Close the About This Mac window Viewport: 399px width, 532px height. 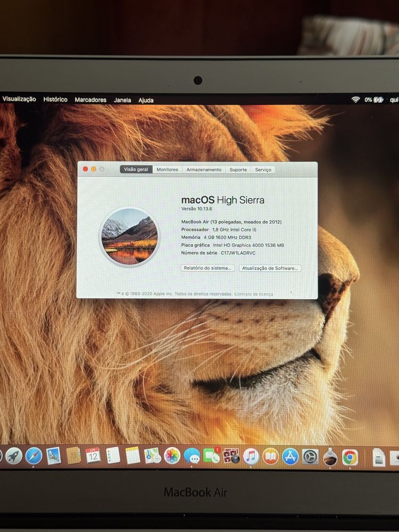pyautogui.click(x=86, y=169)
